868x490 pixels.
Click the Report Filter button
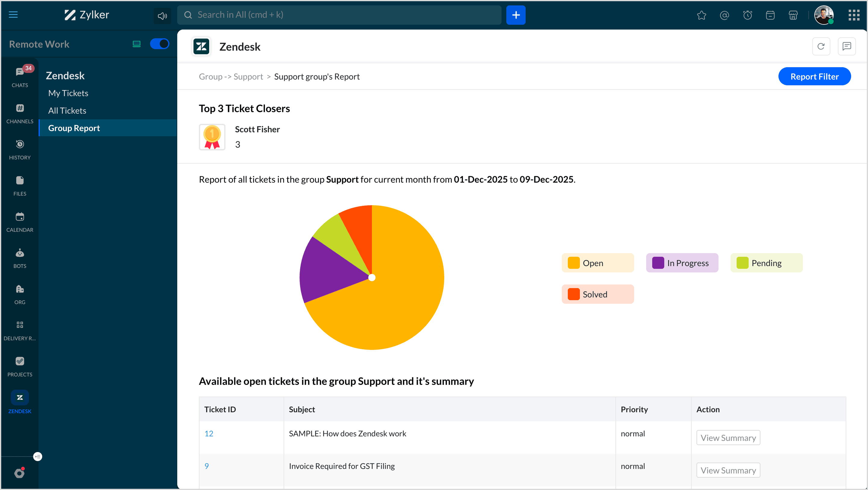pos(814,77)
